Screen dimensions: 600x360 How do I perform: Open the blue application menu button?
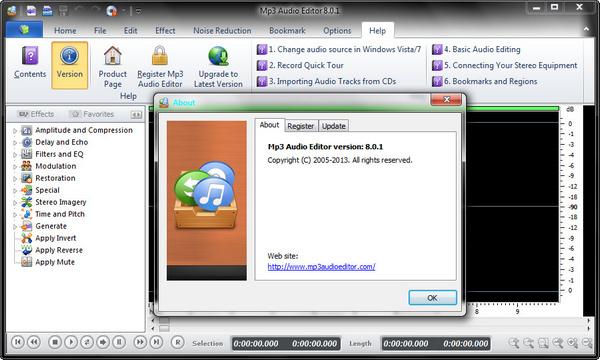point(24,30)
